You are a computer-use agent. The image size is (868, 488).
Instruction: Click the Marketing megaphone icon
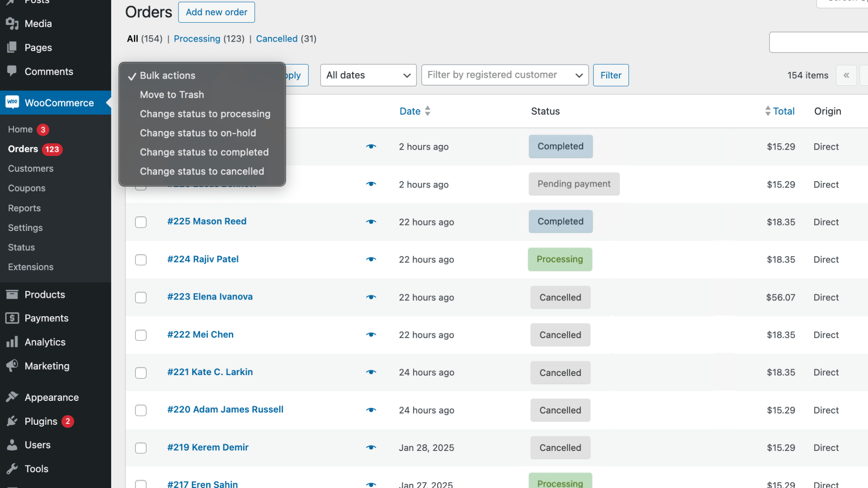coord(12,366)
